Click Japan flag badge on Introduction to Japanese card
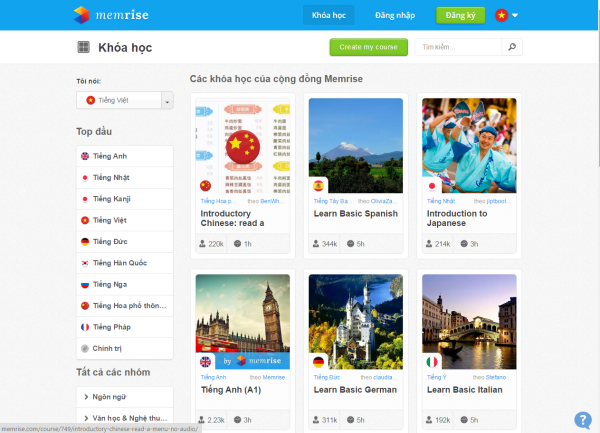 (432, 186)
